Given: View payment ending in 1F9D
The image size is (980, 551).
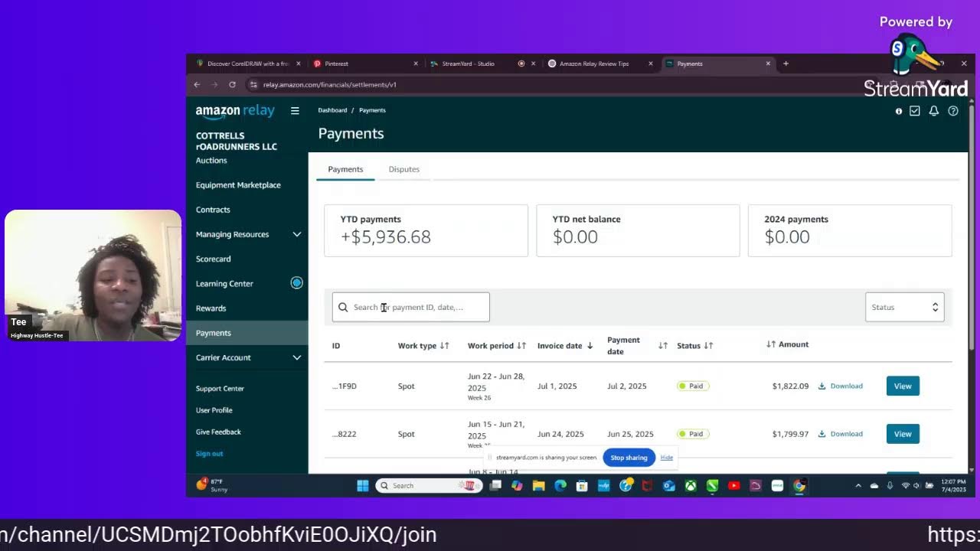Looking at the screenshot, I should 903,386.
